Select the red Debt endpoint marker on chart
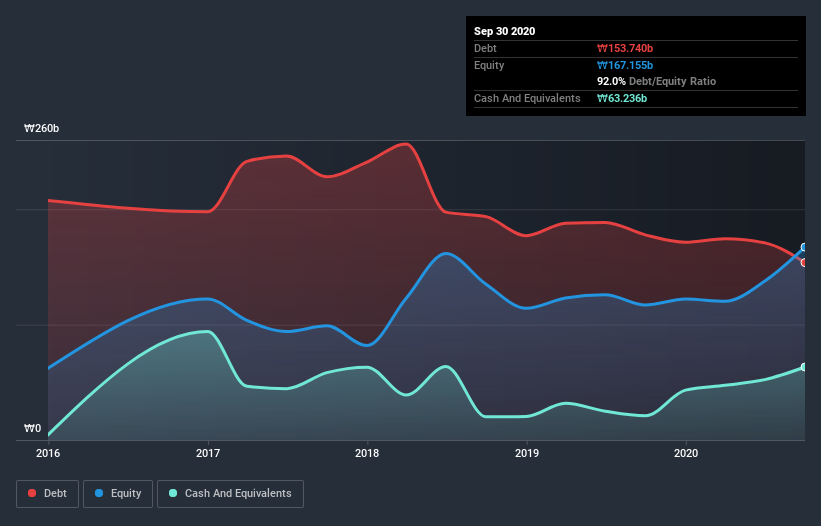 click(804, 263)
